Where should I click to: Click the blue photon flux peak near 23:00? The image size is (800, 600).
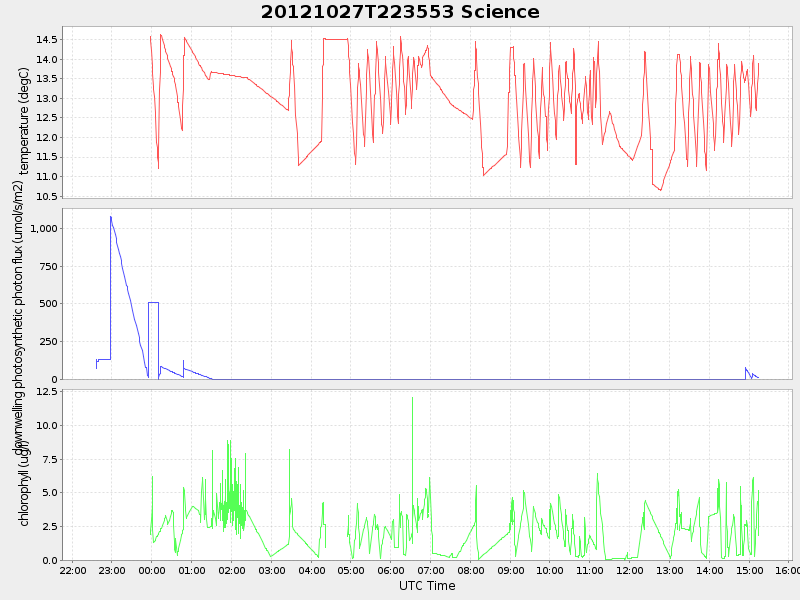111,217
